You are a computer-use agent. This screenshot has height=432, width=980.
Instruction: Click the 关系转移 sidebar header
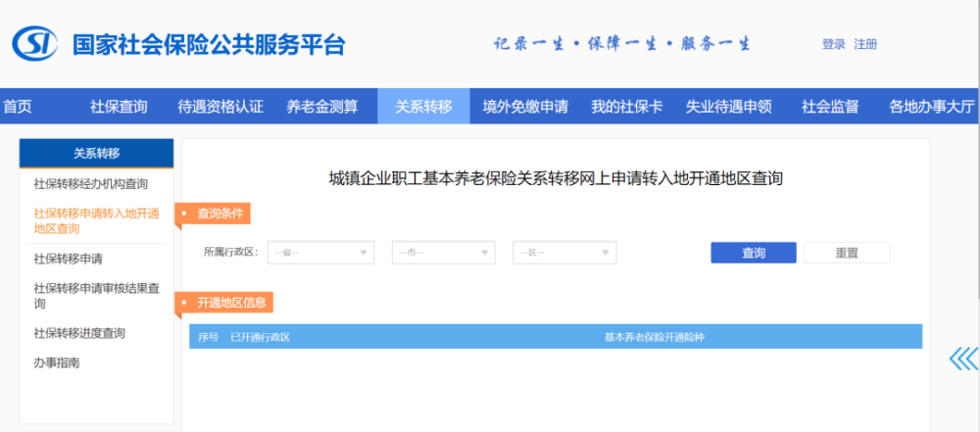(x=96, y=153)
